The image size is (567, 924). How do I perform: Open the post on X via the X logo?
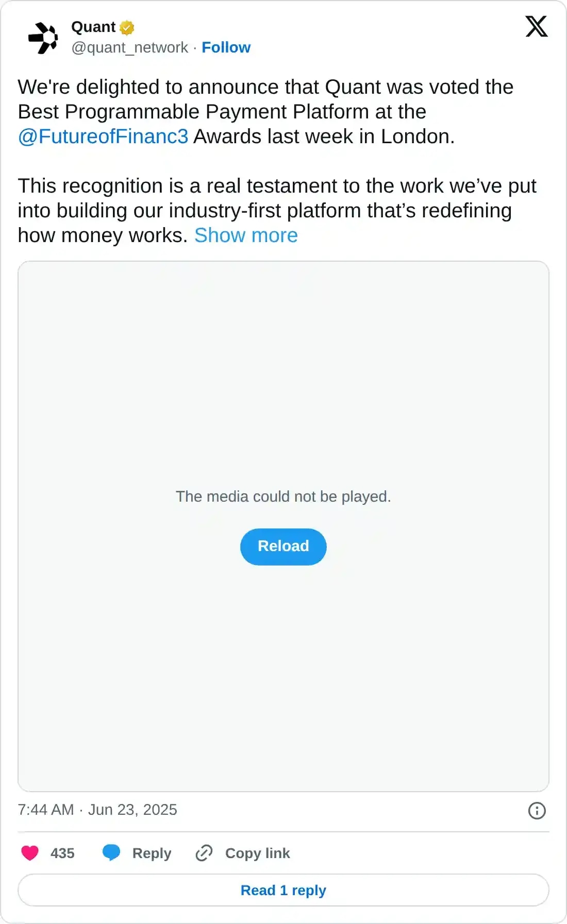[x=536, y=26]
